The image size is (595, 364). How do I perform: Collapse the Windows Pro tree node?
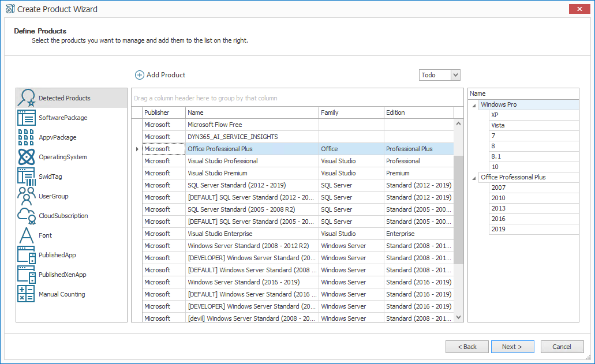tap(474, 106)
